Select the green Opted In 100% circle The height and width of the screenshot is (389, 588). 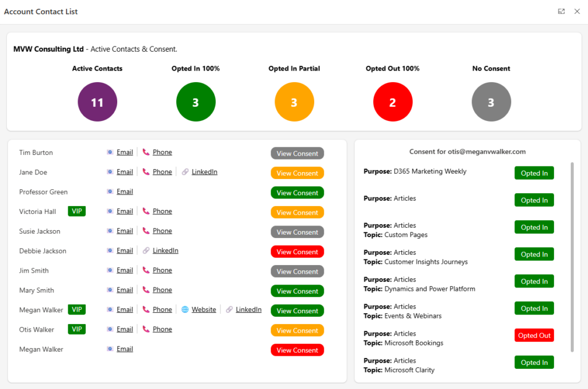pyautogui.click(x=196, y=102)
